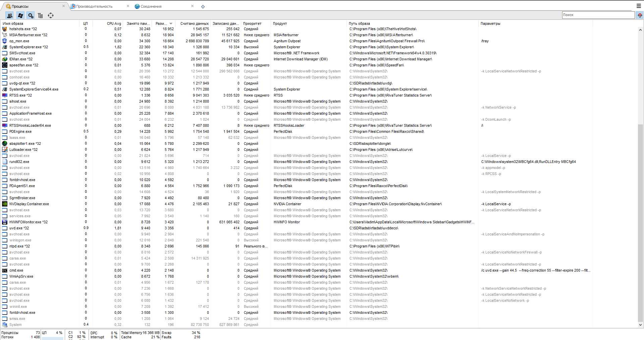The width and height of the screenshot is (644, 340).
Task: Sort by the Параметры column header
Action: pyautogui.click(x=490, y=23)
